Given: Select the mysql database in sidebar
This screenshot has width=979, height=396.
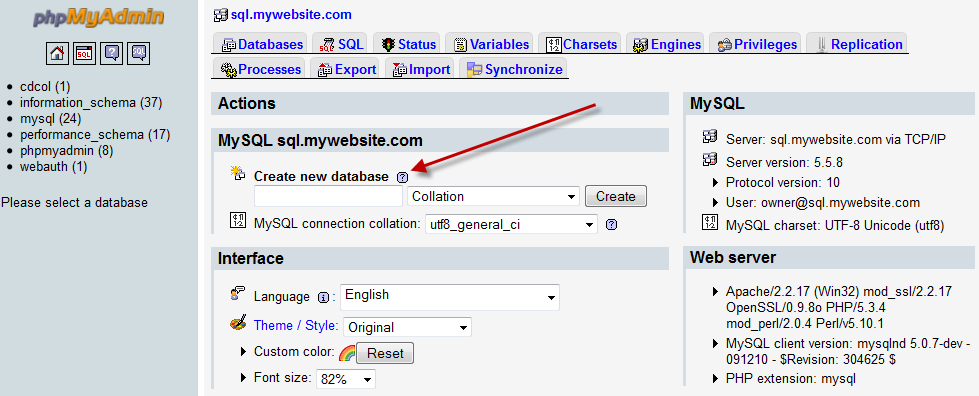Looking at the screenshot, I should point(51,119).
